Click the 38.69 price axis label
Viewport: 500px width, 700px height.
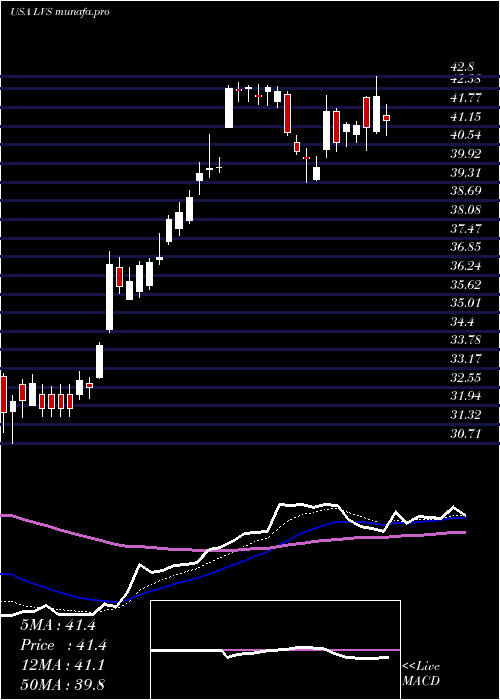tap(466, 191)
